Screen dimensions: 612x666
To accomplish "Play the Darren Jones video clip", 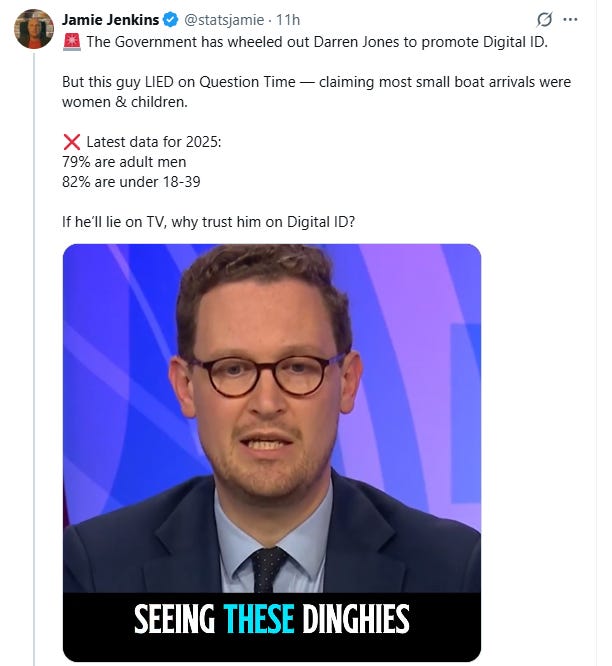I will (272, 452).
